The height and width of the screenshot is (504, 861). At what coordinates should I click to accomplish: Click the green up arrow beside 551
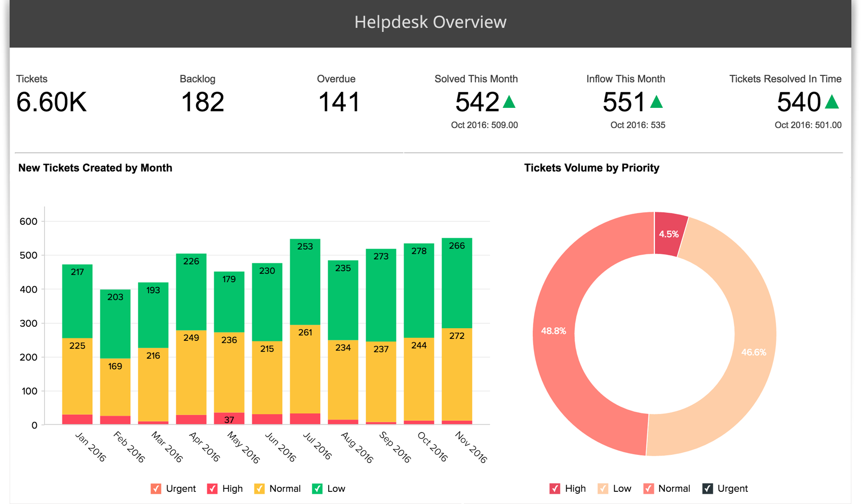(656, 102)
